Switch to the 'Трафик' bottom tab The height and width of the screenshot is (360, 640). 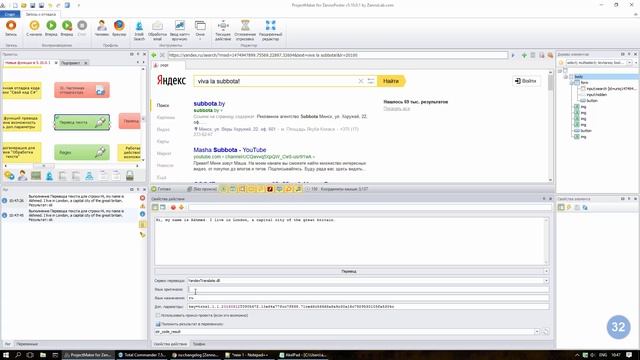pos(199,344)
